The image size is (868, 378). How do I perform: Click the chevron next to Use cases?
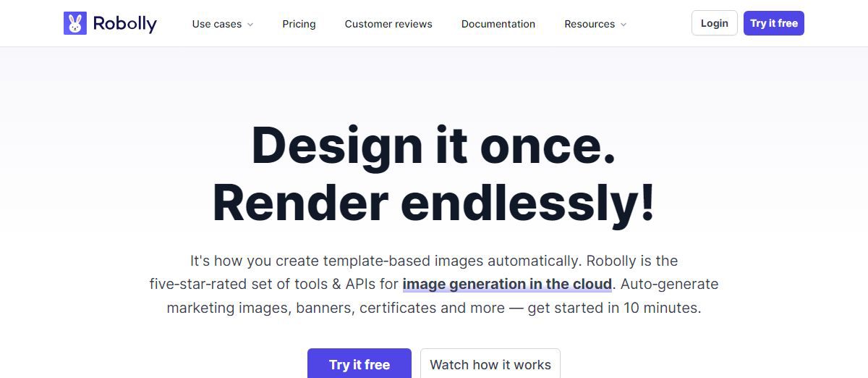(250, 25)
